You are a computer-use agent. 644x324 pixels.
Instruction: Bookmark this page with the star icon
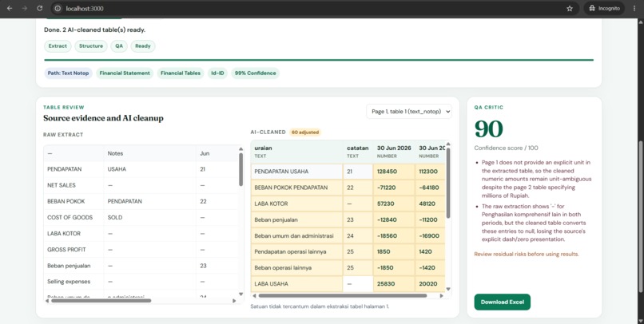(x=570, y=8)
